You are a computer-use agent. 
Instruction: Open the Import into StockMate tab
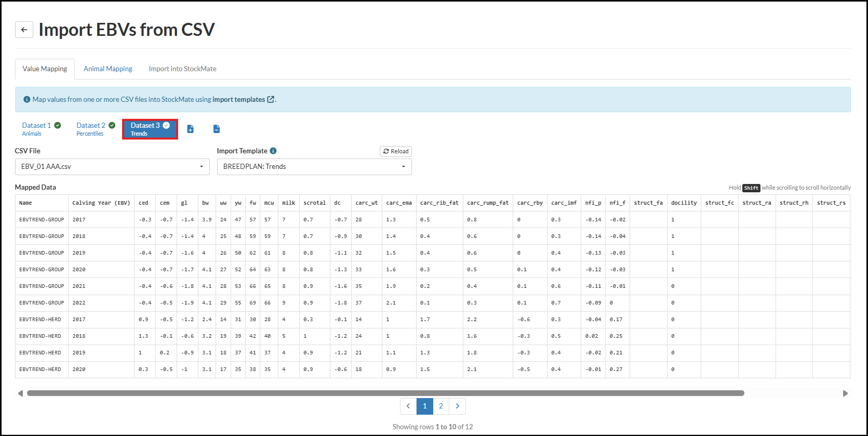(182, 69)
